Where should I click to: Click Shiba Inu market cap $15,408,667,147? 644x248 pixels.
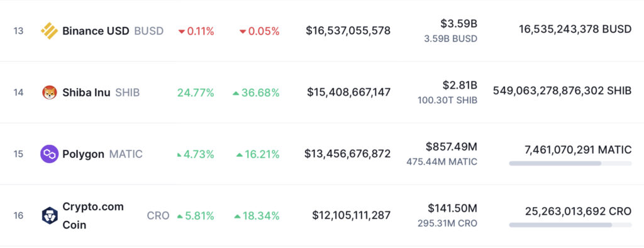click(348, 92)
